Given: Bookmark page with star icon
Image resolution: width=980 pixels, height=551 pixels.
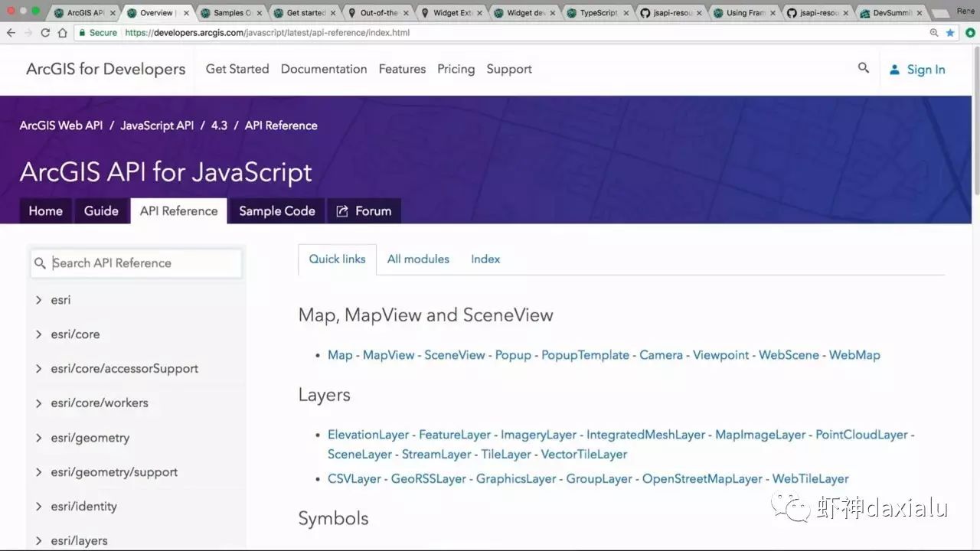Looking at the screenshot, I should click(x=950, y=33).
